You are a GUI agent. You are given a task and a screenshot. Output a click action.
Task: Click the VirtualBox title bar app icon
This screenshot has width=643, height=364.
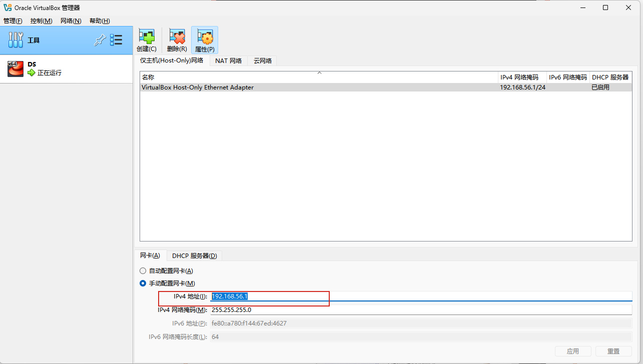click(x=8, y=7)
